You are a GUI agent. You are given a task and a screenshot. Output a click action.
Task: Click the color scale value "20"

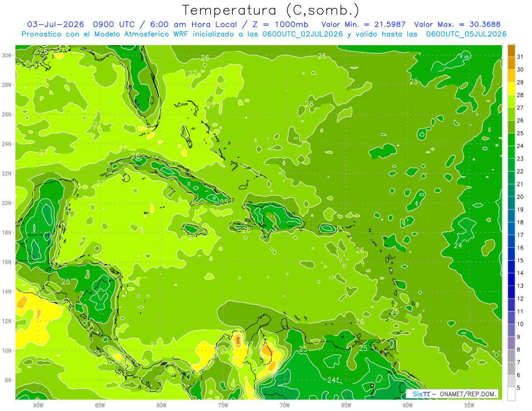point(521,197)
